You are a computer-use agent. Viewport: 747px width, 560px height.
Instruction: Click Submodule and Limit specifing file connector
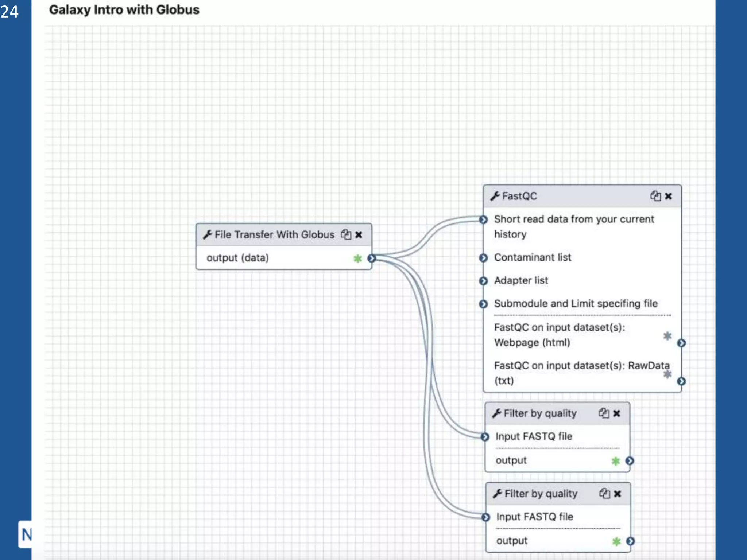[x=483, y=304]
